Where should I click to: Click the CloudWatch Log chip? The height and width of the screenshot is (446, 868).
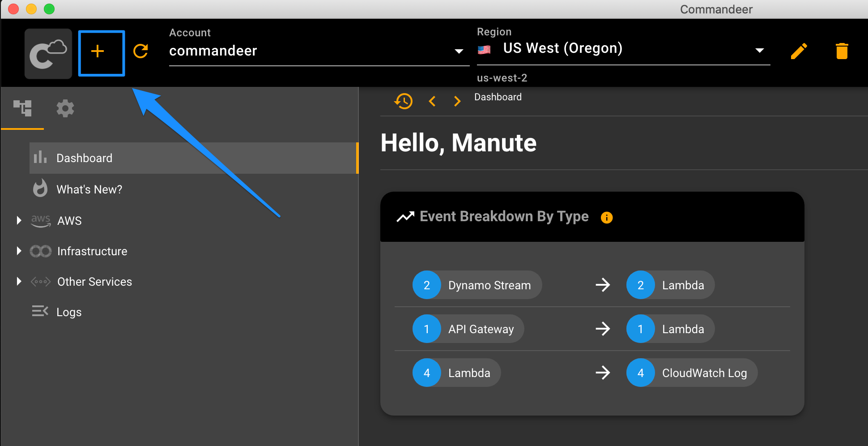[x=692, y=373]
